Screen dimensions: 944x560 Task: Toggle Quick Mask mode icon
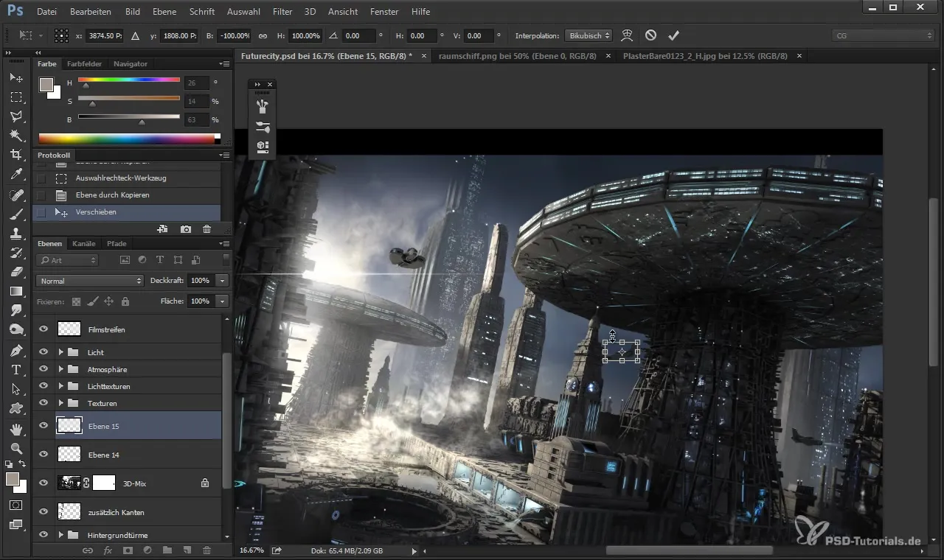(16, 505)
